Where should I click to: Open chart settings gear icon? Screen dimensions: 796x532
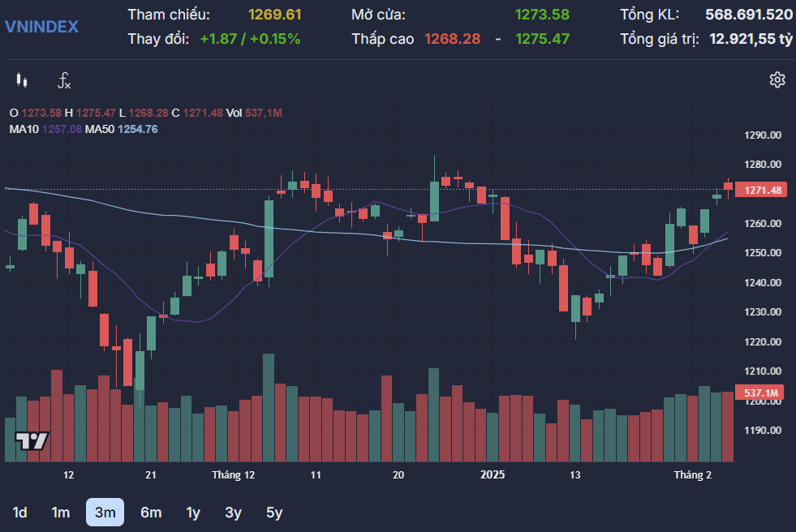pyautogui.click(x=777, y=79)
